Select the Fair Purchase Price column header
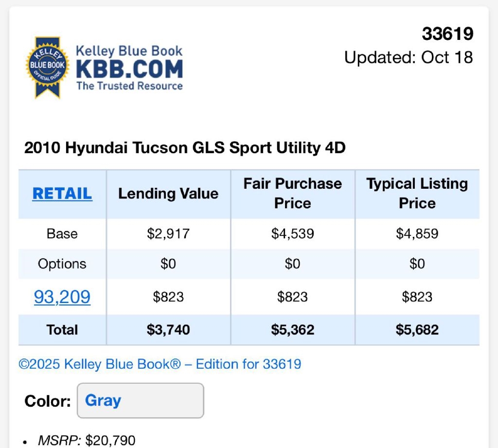Image resolution: width=498 pixels, height=448 pixels. click(293, 193)
